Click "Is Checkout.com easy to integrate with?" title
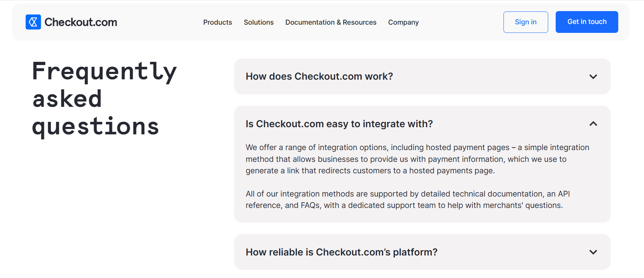This screenshot has height=278, width=644. tap(339, 124)
